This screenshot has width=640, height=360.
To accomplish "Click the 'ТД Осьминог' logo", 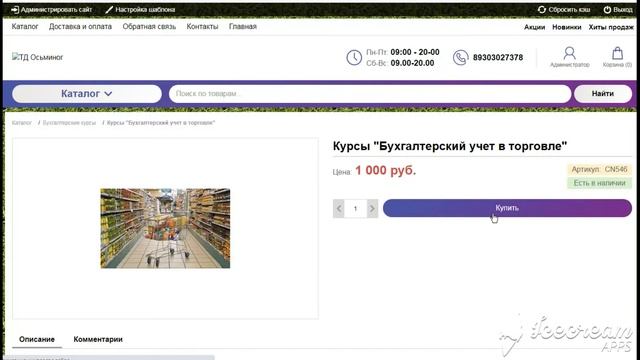I will coord(38,57).
